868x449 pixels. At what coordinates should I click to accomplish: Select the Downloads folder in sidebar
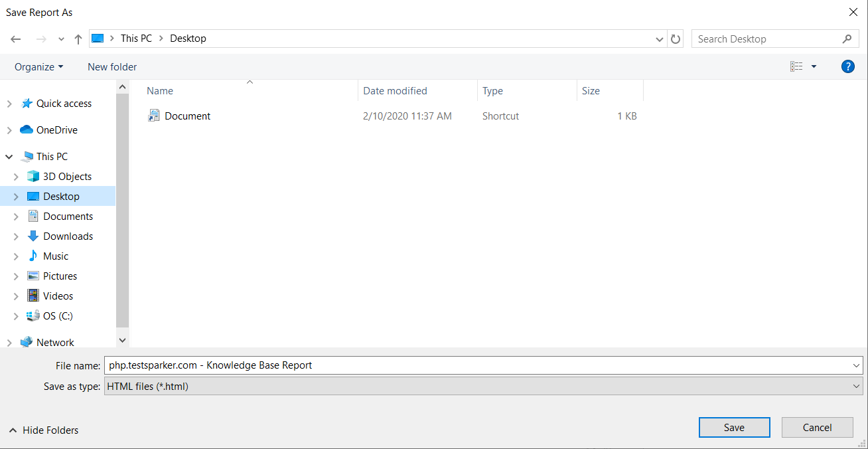67,236
